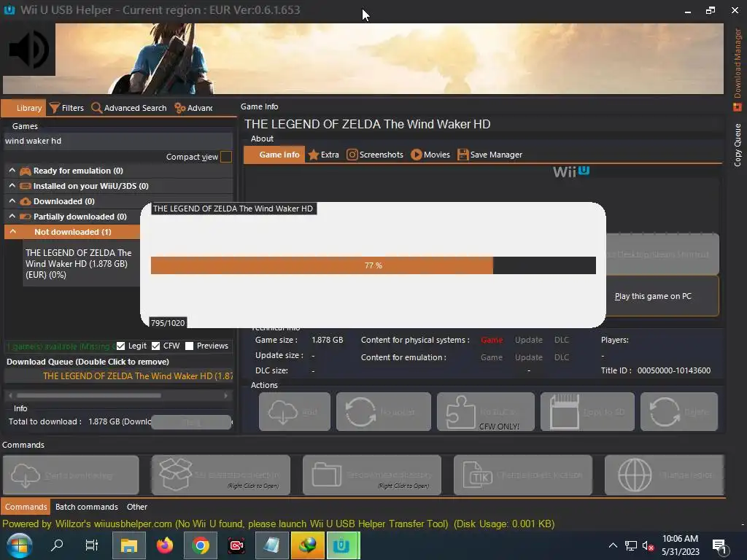Click the Start downloading cloud command
747x560 pixels.
tap(71, 475)
